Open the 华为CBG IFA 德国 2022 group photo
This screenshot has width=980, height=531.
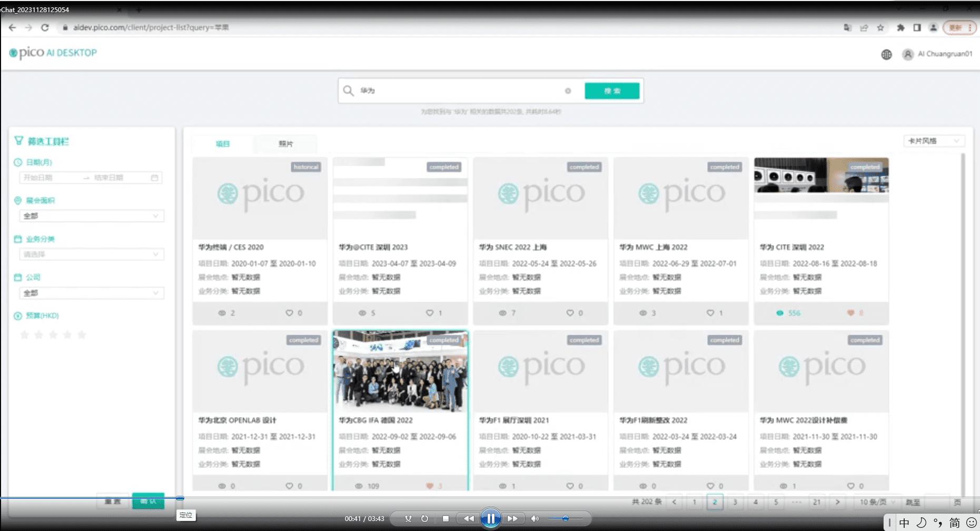(400, 372)
